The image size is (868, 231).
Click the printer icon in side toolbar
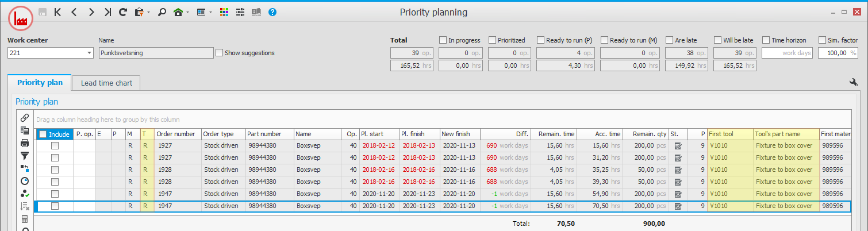(25, 143)
